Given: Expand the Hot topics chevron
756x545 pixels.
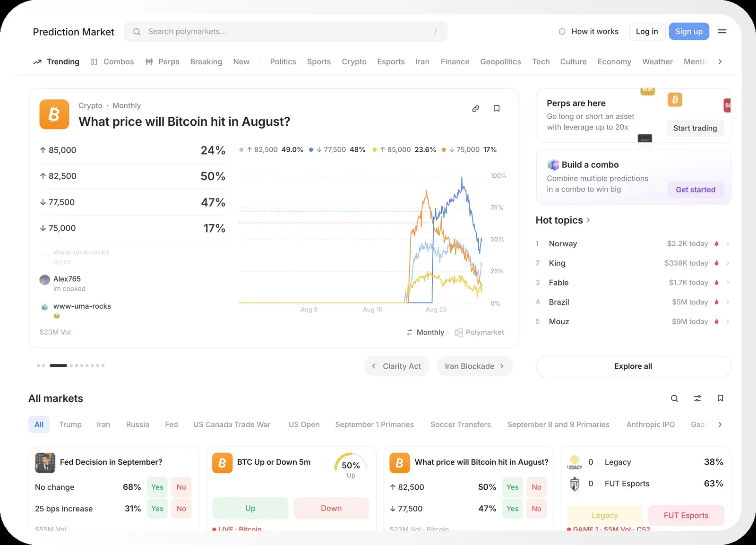Looking at the screenshot, I should [x=588, y=220].
